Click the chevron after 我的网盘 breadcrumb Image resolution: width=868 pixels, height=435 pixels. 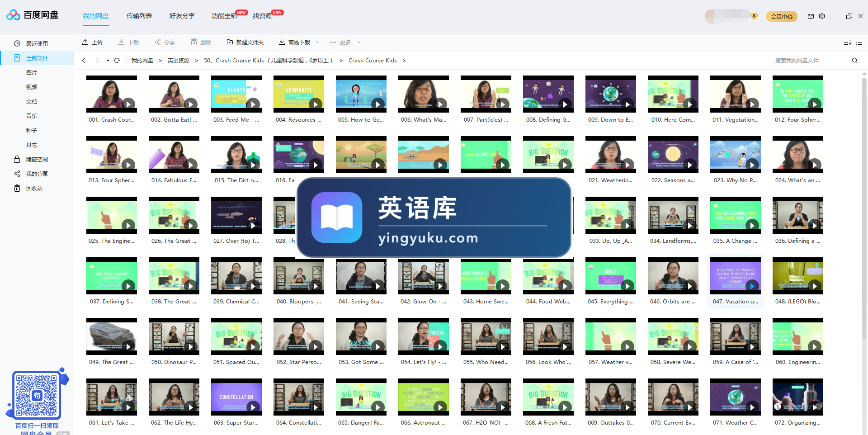coord(160,61)
